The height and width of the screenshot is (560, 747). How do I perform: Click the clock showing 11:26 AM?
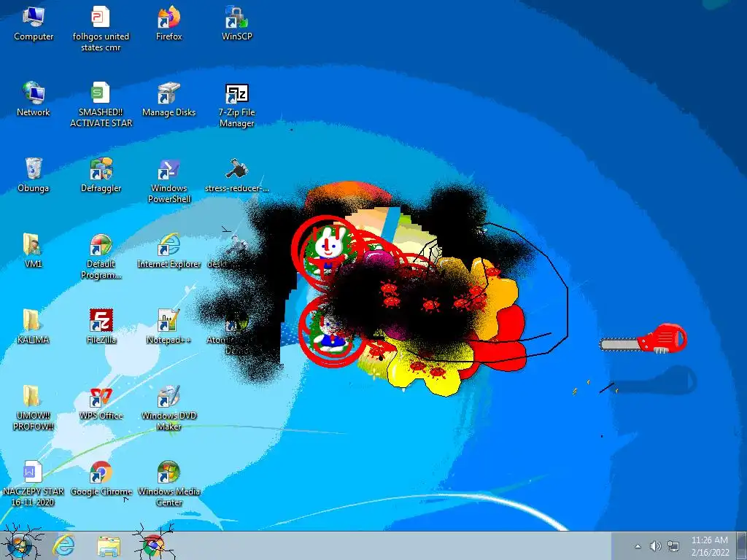pyautogui.click(x=710, y=546)
